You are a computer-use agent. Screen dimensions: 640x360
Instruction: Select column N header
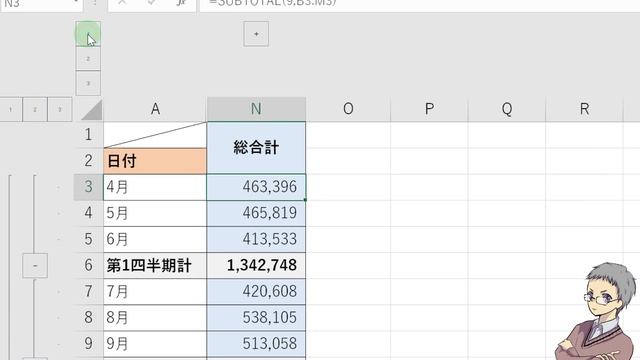(256, 109)
